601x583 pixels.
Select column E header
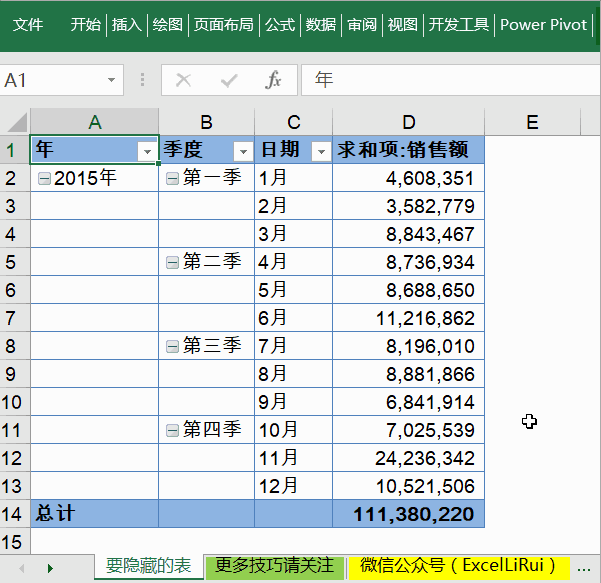point(532,122)
